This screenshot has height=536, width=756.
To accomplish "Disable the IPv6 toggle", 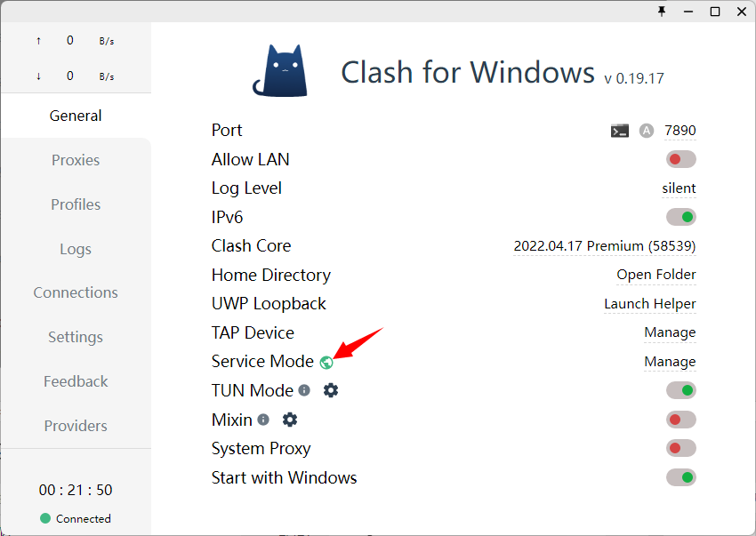I will coord(680,217).
